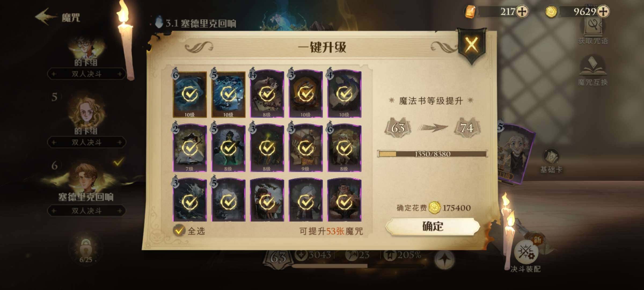This screenshot has width=644, height=290.
Task: Add gold coins with plus icon
Action: coord(603,12)
